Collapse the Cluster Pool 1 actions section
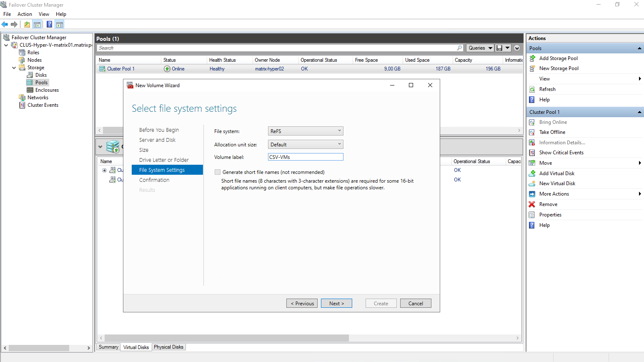This screenshot has height=362, width=644. [x=639, y=112]
